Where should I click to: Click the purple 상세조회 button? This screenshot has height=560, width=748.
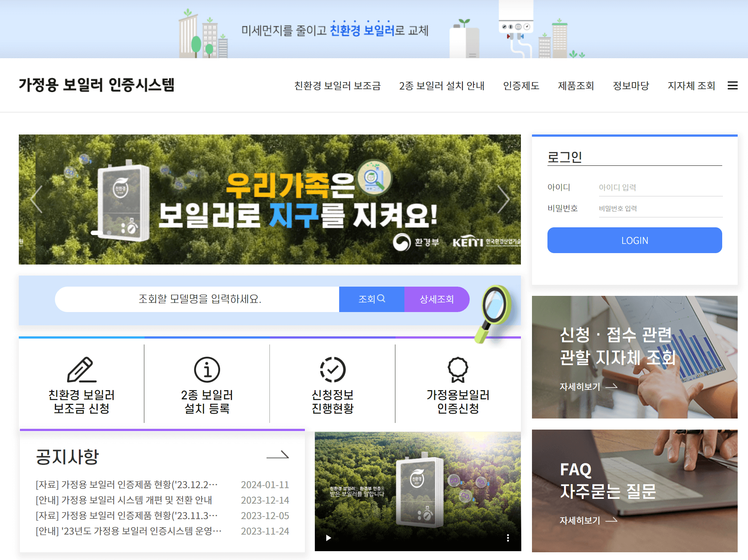pyautogui.click(x=437, y=299)
